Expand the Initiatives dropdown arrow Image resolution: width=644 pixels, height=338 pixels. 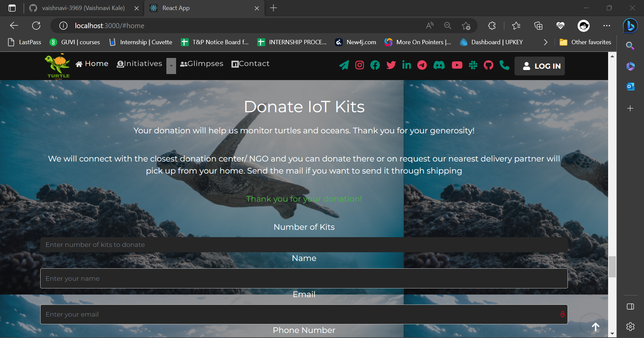pyautogui.click(x=171, y=66)
